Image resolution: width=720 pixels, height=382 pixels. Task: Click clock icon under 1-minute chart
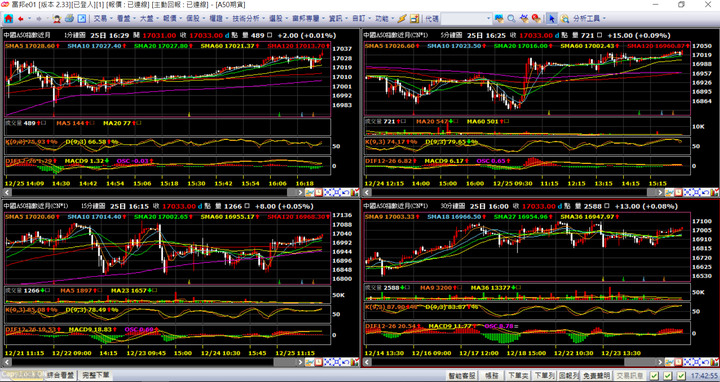coord(319,192)
